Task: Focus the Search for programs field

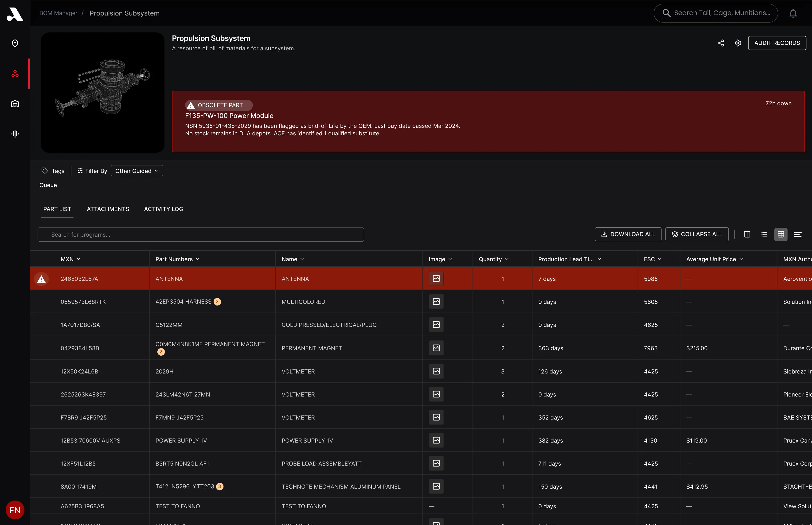Action: tap(201, 235)
